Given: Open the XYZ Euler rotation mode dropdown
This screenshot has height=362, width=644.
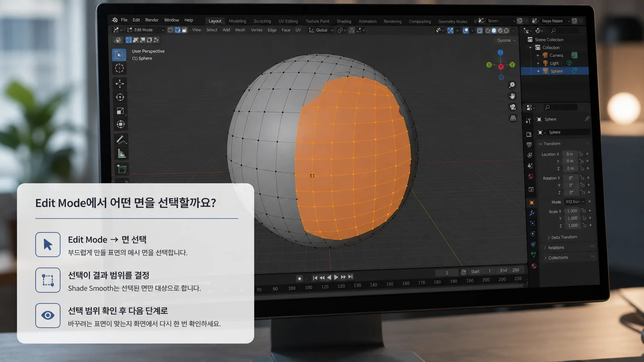Looking at the screenshot, I should (574, 202).
